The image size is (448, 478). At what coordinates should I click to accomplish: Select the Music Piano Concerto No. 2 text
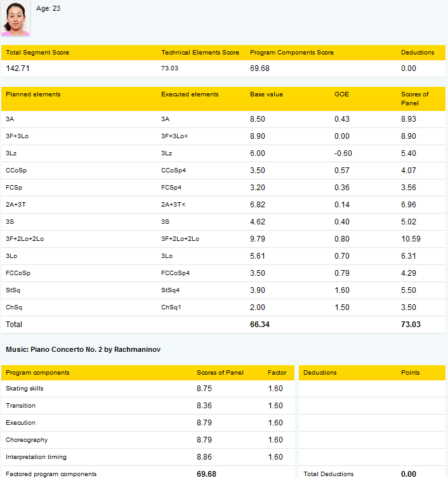pos(83,349)
